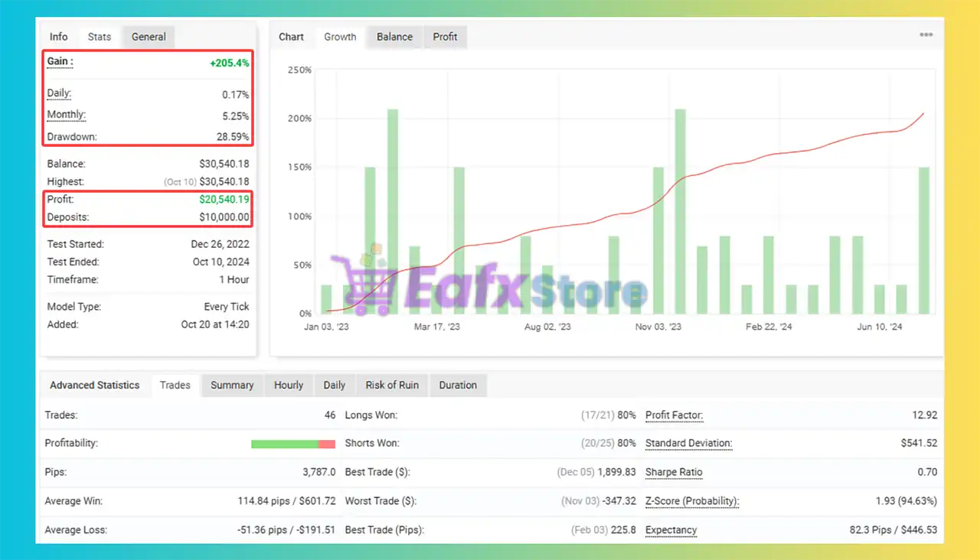View the Hourly statistics tab
The image size is (980, 560).
tap(289, 386)
